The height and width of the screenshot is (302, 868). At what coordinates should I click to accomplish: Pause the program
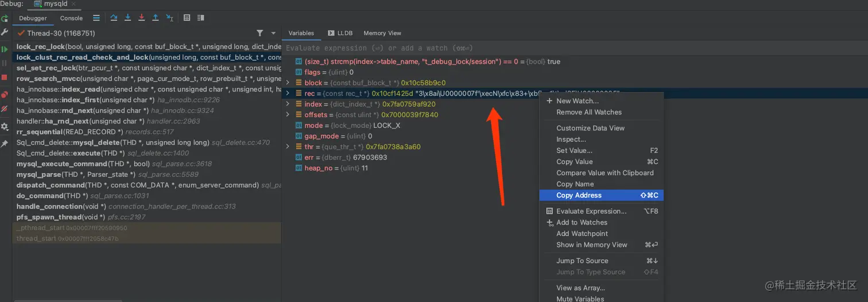click(x=5, y=63)
